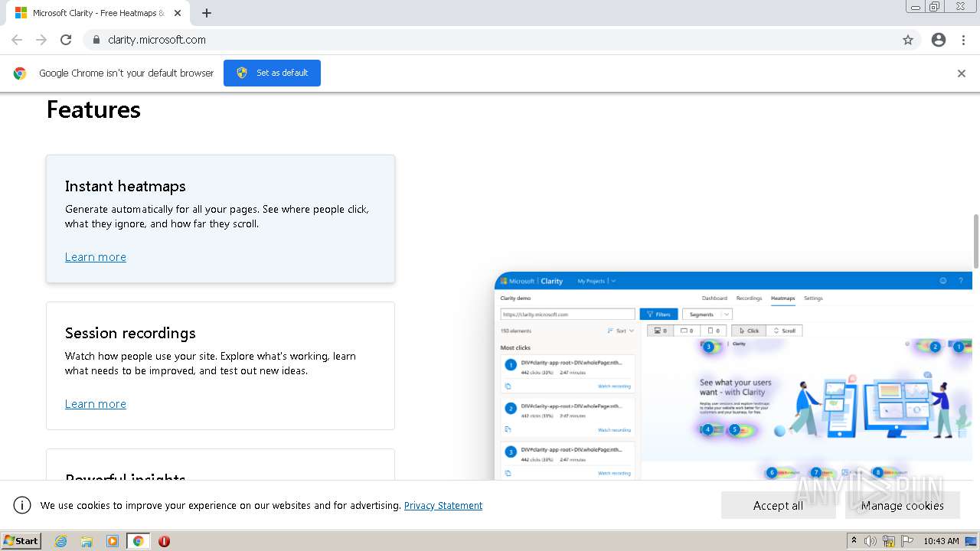Select the Instant heatmaps feature card
Image resolution: width=980 pixels, height=551 pixels.
click(x=220, y=219)
